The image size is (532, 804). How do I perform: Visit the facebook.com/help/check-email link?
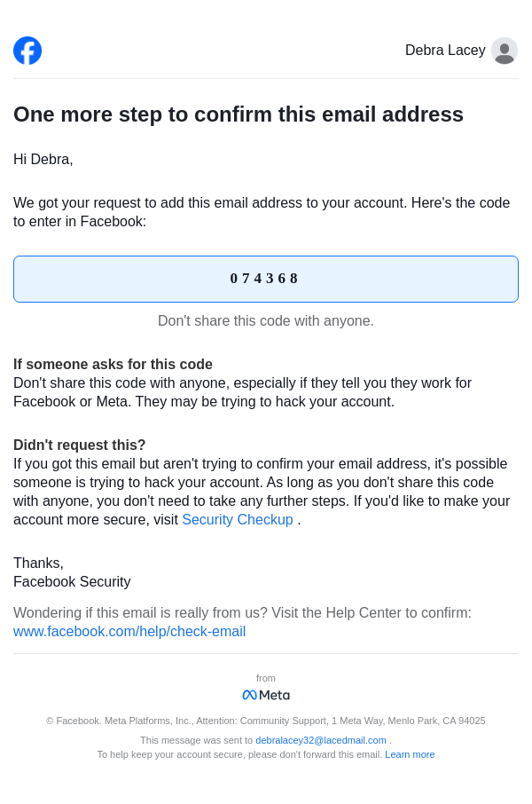[x=129, y=632]
